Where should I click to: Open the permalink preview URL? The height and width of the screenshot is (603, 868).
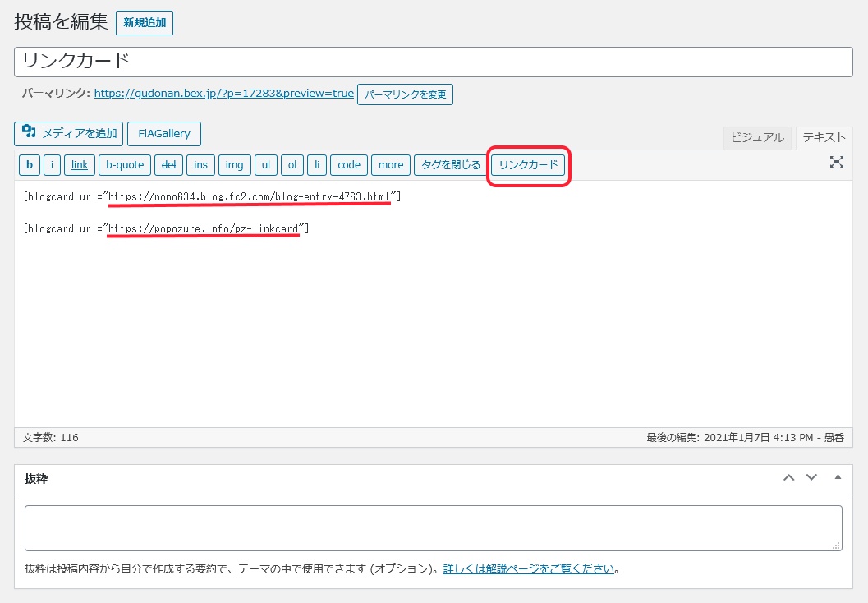(x=223, y=94)
